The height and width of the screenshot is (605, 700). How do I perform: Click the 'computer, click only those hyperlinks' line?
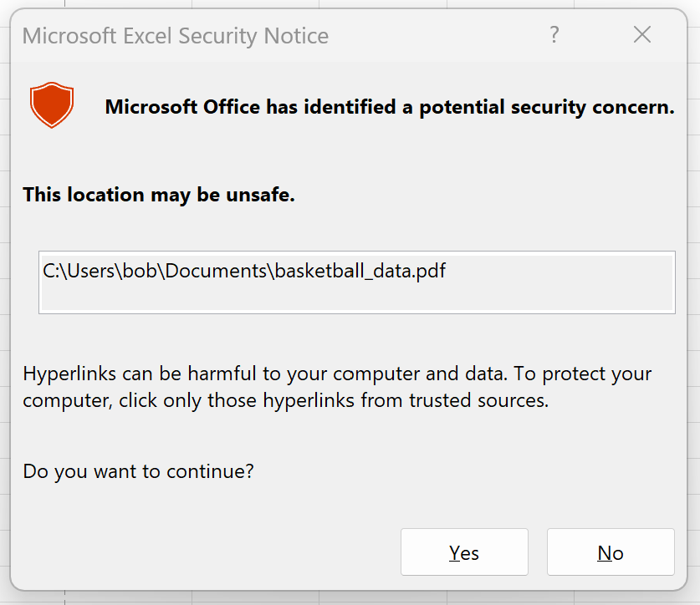point(188,400)
